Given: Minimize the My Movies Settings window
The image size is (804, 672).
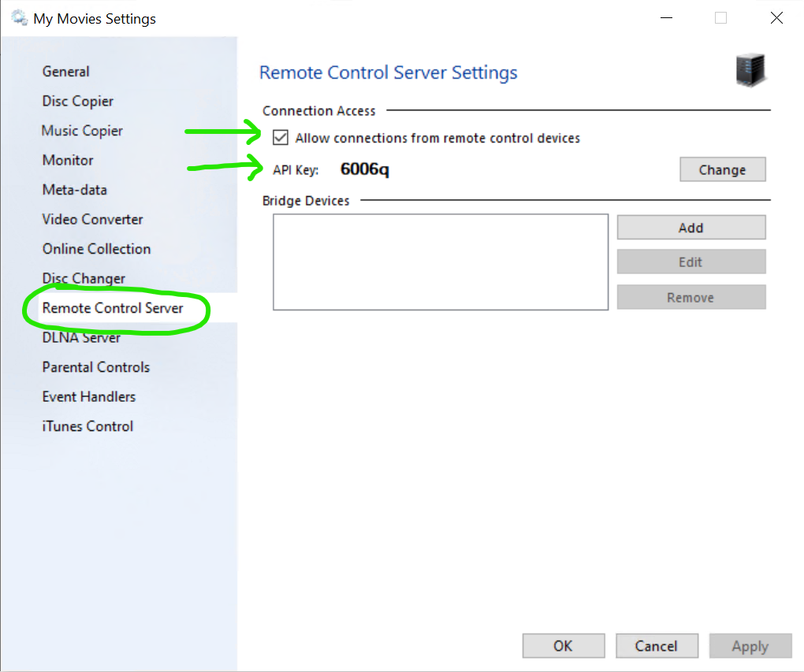Looking at the screenshot, I should coord(666,18).
